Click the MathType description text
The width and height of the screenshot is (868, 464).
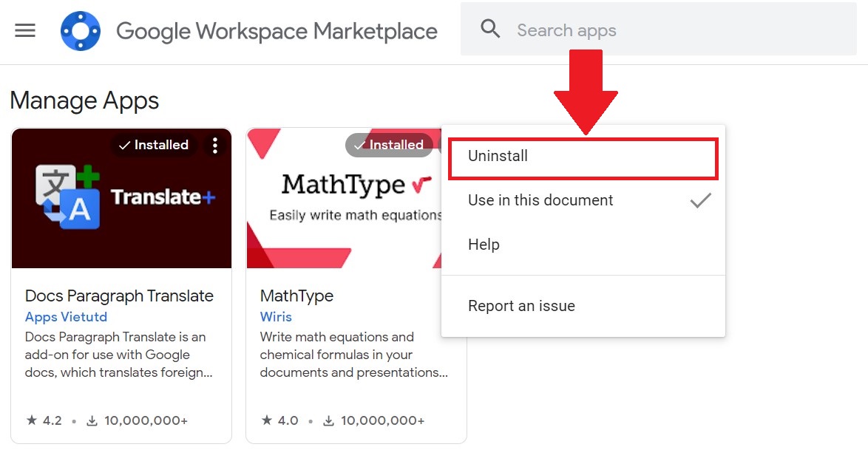pyautogui.click(x=353, y=355)
